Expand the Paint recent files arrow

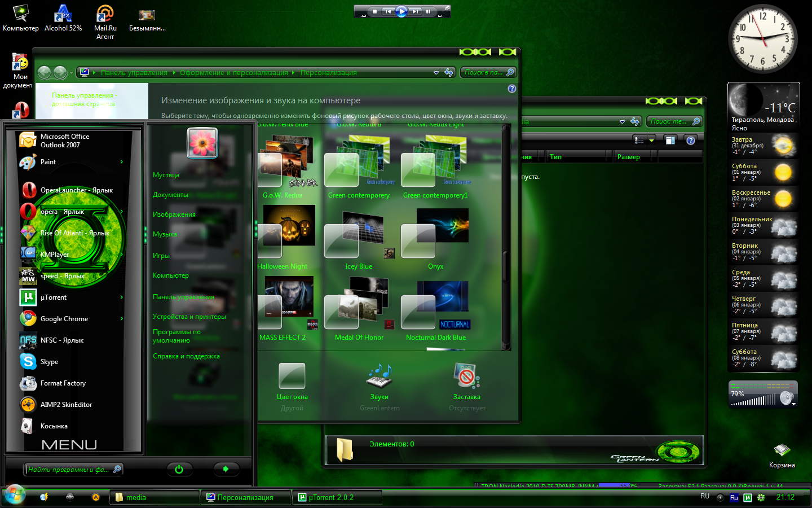[122, 162]
